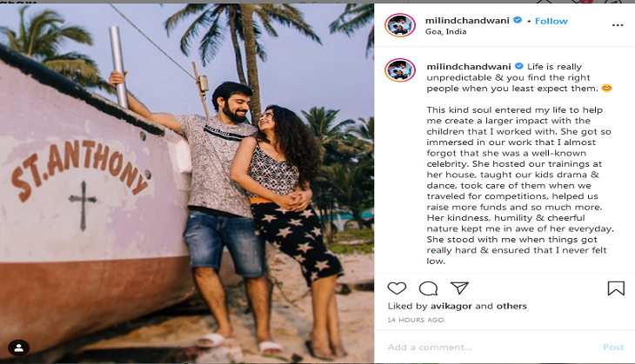Click the 14 hours ago timestamp

[x=416, y=320]
